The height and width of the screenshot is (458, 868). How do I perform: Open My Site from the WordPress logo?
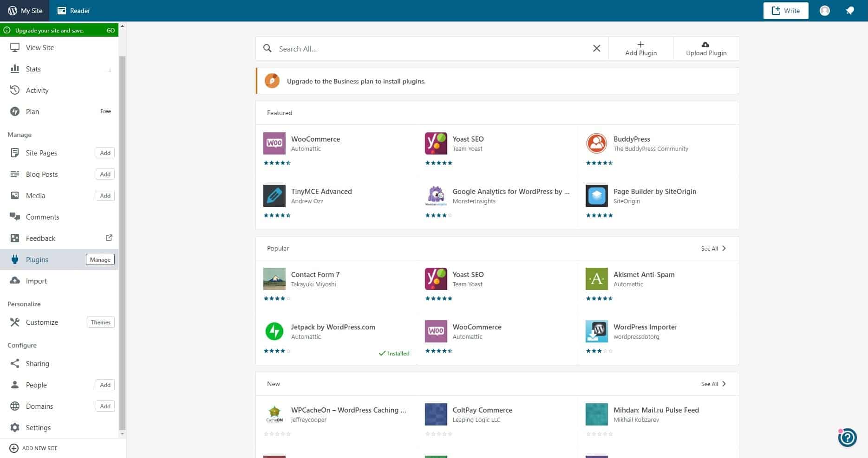pyautogui.click(x=25, y=11)
